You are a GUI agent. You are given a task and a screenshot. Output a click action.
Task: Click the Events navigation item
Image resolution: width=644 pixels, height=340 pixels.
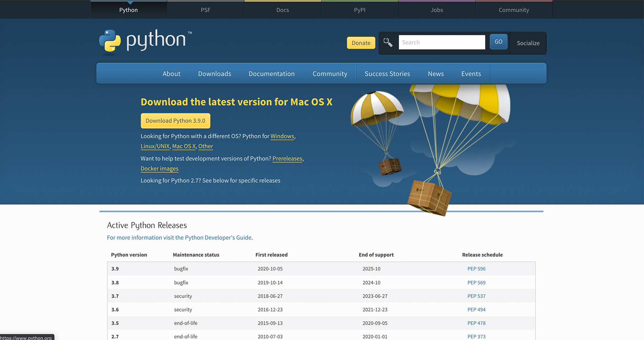tap(471, 74)
